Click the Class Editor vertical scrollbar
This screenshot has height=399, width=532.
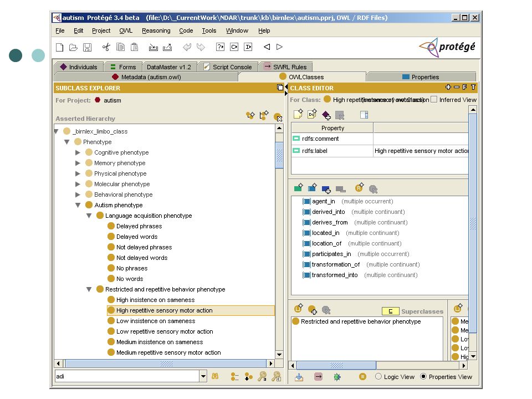coord(473,223)
